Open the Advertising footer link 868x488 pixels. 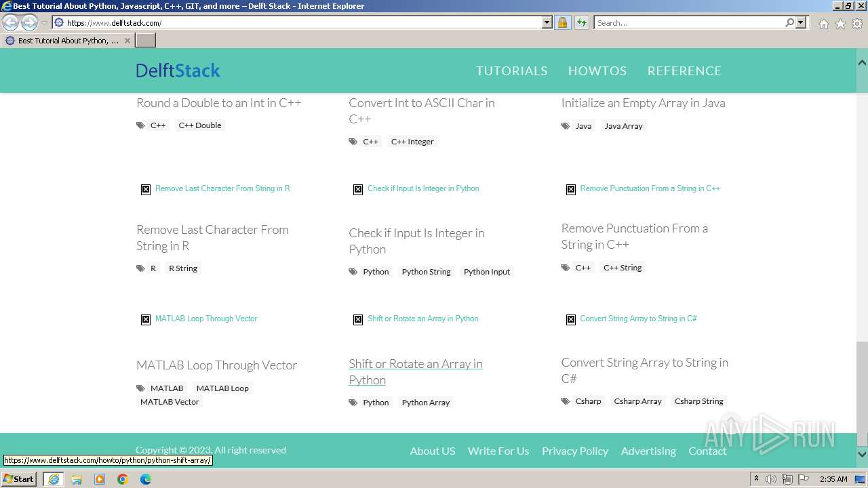point(648,451)
